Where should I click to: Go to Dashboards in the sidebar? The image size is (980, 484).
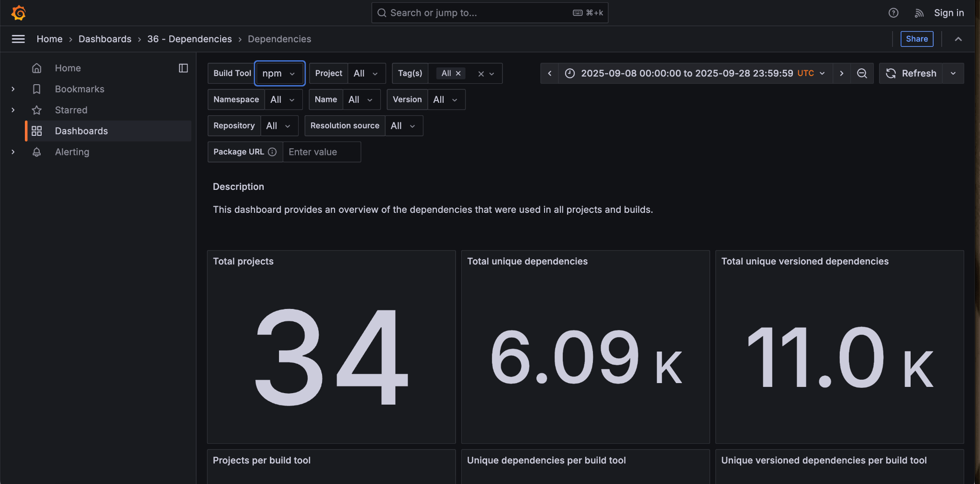[81, 131]
